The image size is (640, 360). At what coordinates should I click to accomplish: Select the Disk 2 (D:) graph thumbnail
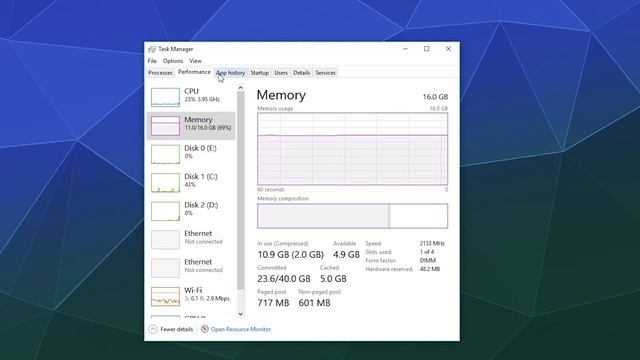pos(165,211)
